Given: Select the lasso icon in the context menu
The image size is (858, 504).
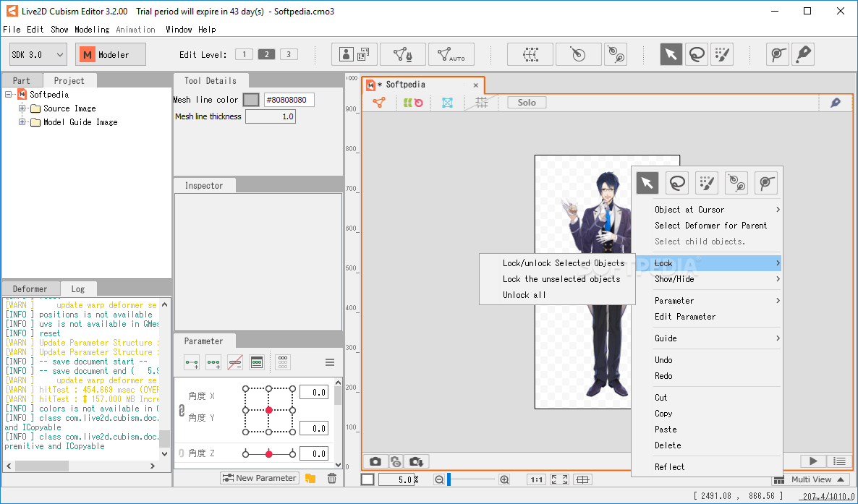Looking at the screenshot, I should point(677,183).
